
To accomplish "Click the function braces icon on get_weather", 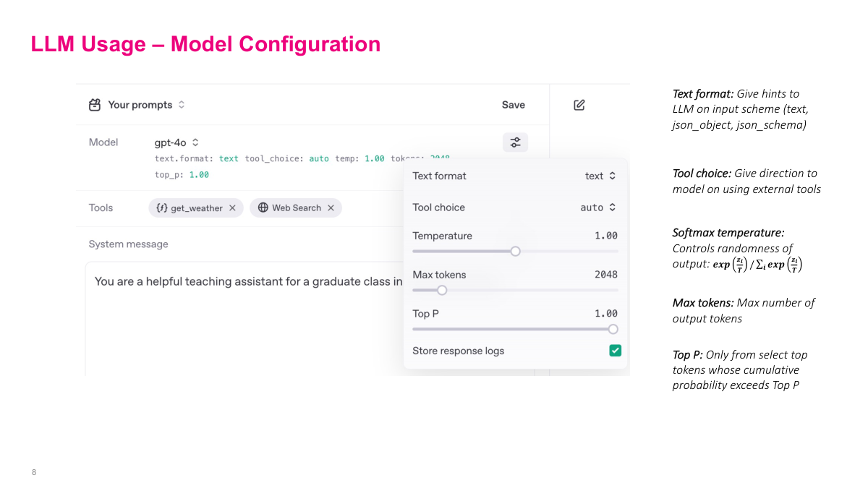I will click(162, 208).
